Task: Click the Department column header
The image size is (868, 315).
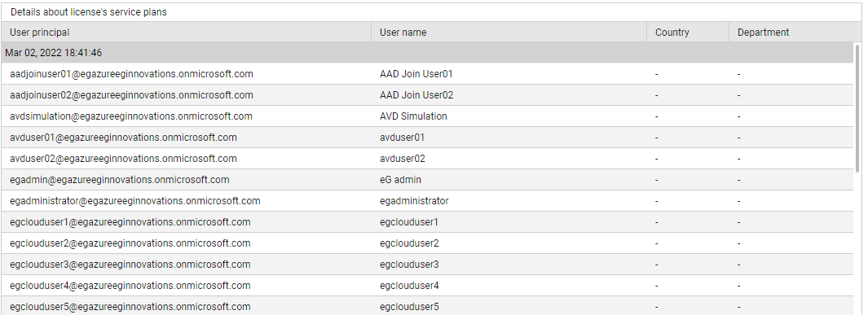Action: pos(795,32)
